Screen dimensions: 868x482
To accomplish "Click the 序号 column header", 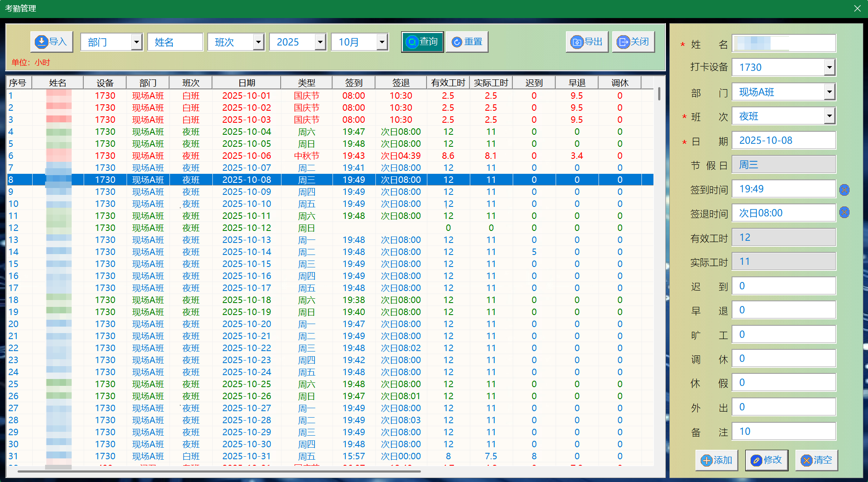I will [19, 83].
